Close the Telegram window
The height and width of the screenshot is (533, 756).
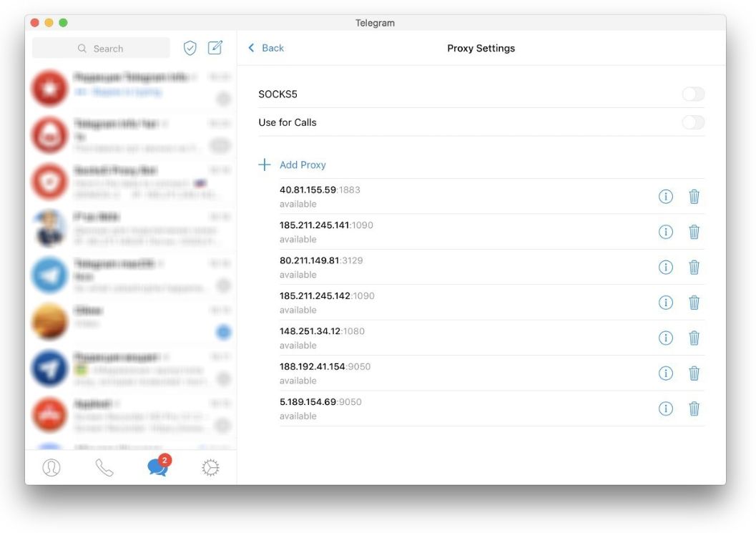35,23
